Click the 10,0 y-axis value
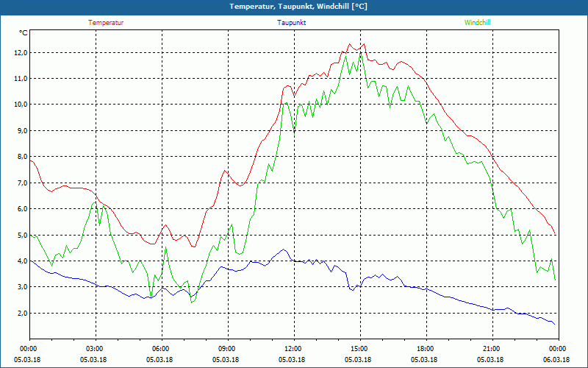588x368 pixels. (21, 105)
